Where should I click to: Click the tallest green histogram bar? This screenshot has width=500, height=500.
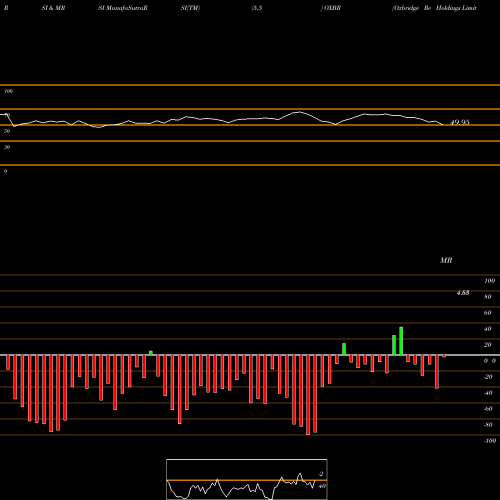(x=401, y=341)
